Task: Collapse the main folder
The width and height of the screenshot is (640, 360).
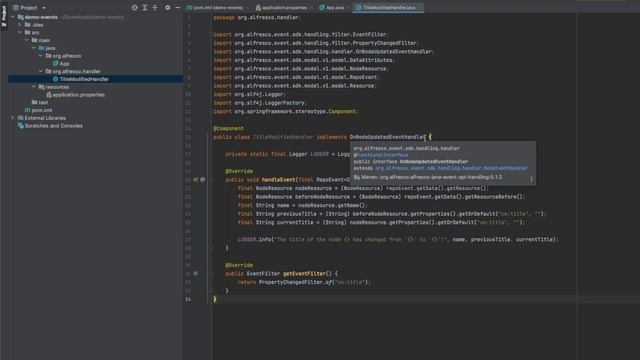Action: pos(27,40)
